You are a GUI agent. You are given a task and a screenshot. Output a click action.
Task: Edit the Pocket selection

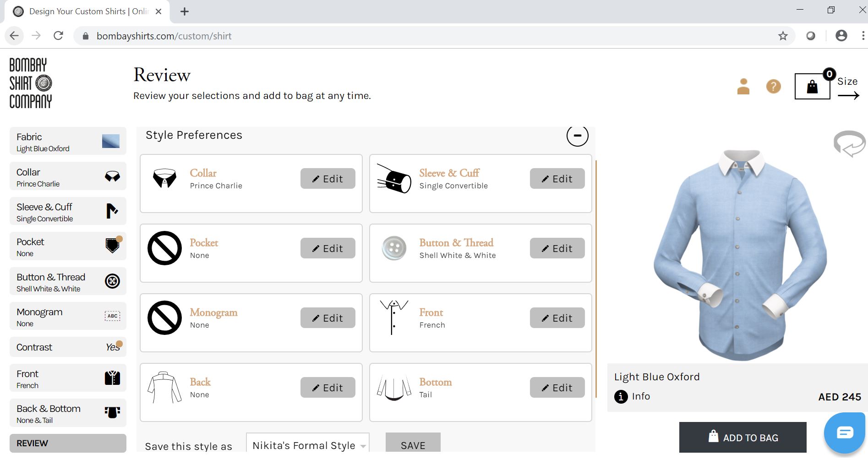pos(328,248)
